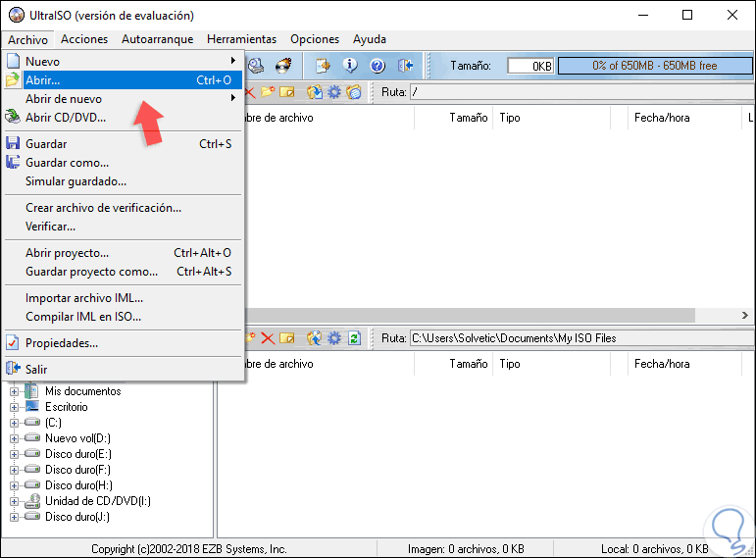
Task: Select Escritorio in the local tree
Action: click(67, 407)
